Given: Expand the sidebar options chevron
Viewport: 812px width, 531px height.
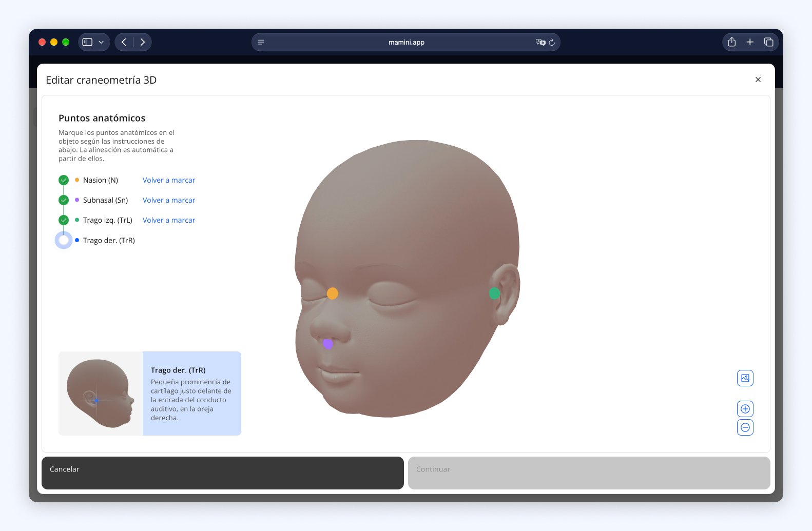Looking at the screenshot, I should click(101, 42).
